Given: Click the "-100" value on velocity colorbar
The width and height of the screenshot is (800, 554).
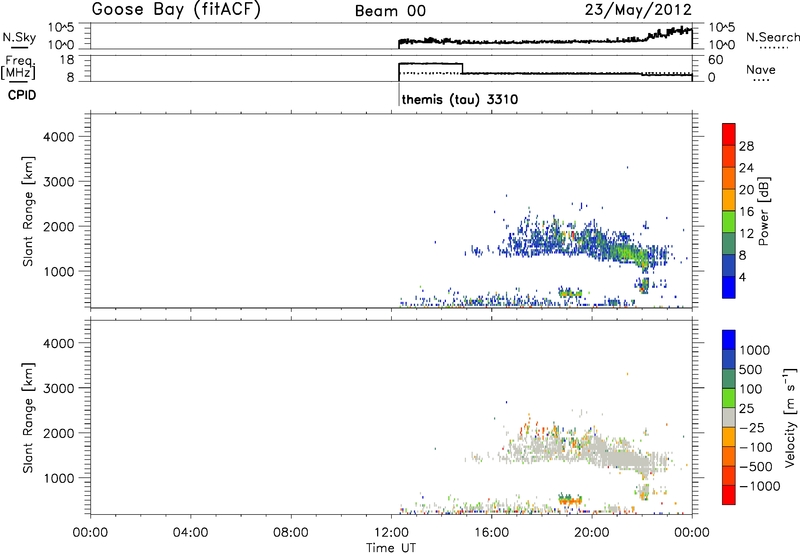Looking at the screenshot, I should [x=755, y=447].
